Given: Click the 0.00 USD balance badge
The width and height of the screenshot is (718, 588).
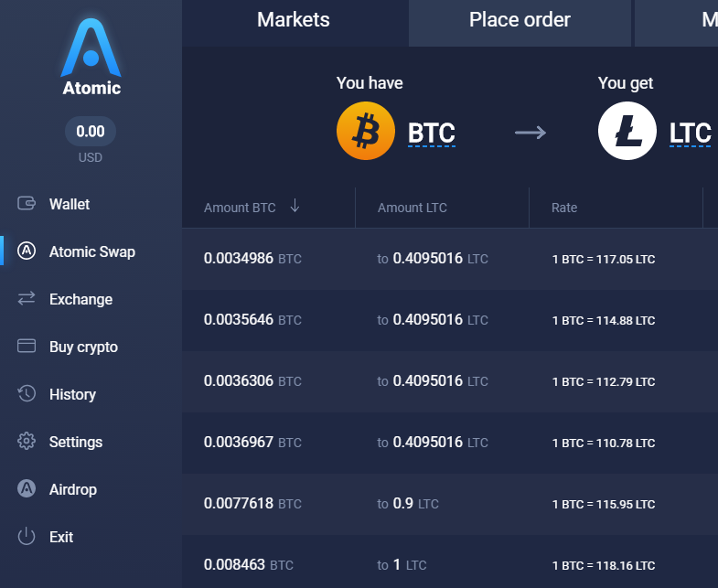Looking at the screenshot, I should click(91, 132).
